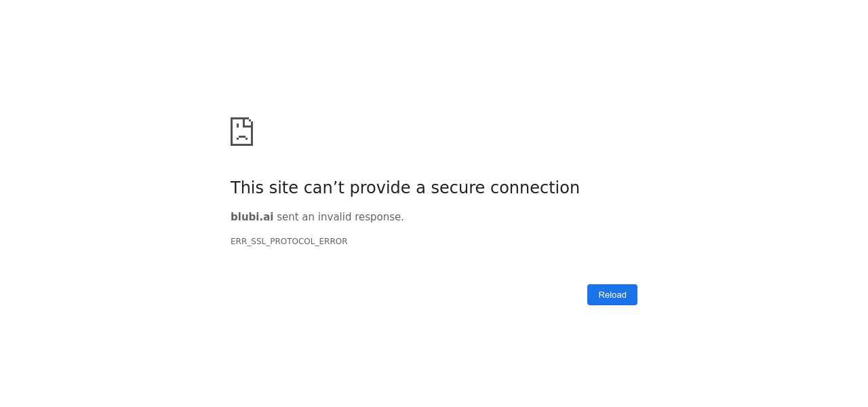Image resolution: width=868 pixels, height=407 pixels.
Task: Retry loading the page with Reload
Action: point(612,295)
